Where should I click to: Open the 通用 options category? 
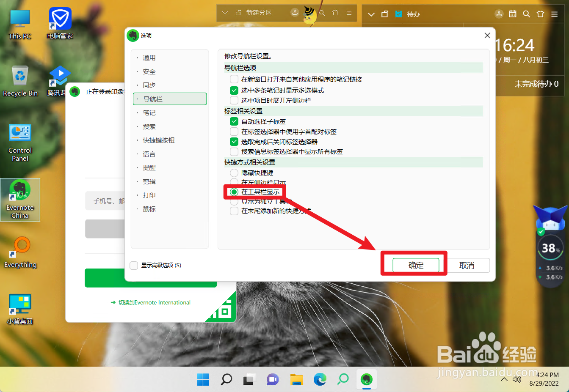click(170, 58)
